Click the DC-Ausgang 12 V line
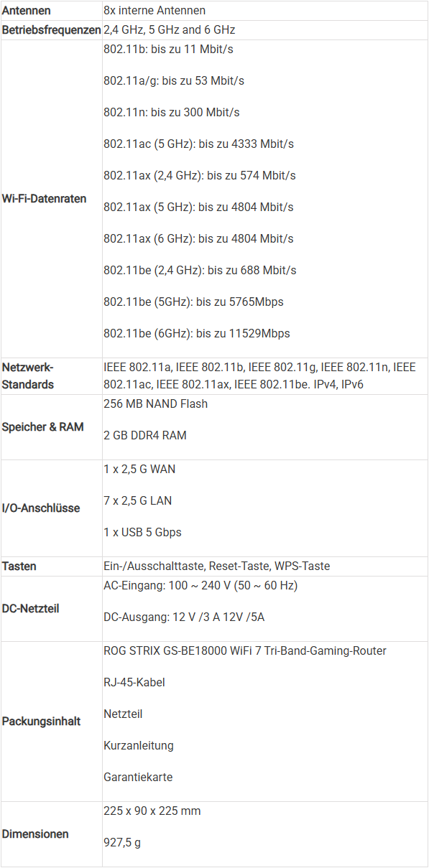 (x=184, y=617)
